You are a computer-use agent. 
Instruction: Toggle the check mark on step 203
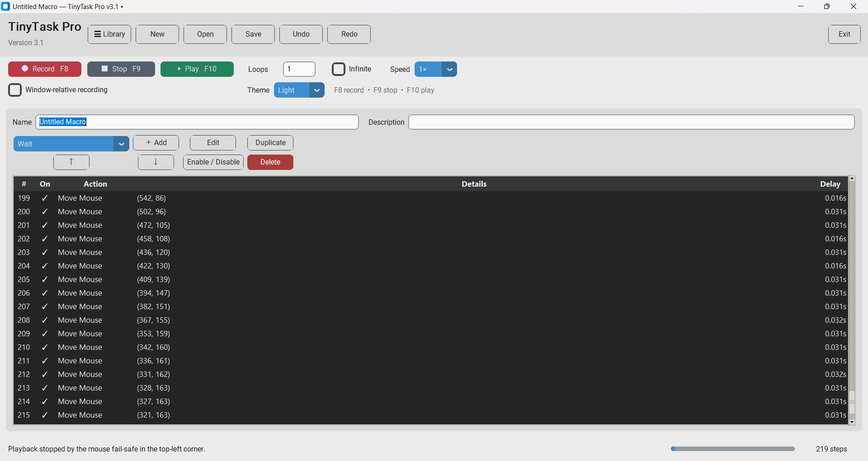[x=45, y=252]
